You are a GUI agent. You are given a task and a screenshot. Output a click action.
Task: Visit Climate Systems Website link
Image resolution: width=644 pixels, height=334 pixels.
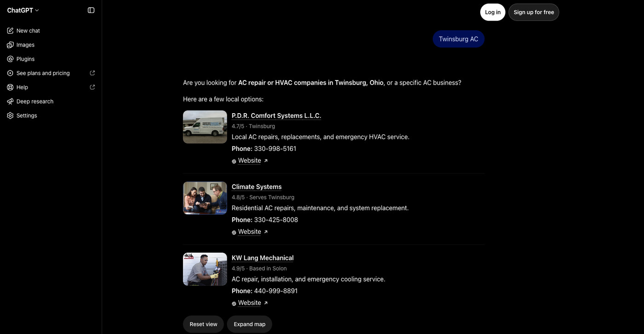250,232
